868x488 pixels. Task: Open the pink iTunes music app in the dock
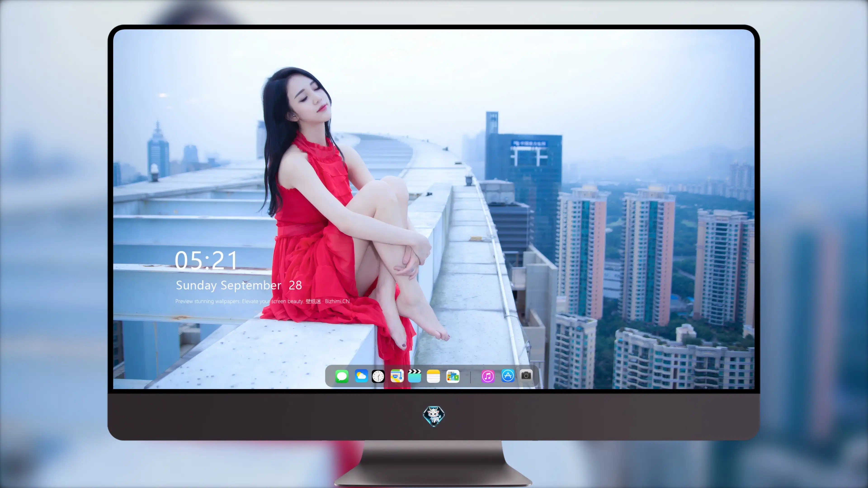click(488, 376)
